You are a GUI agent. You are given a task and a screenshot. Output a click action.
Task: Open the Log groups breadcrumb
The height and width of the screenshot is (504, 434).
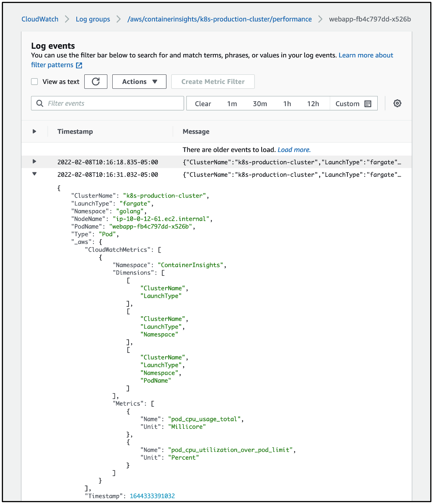[93, 19]
